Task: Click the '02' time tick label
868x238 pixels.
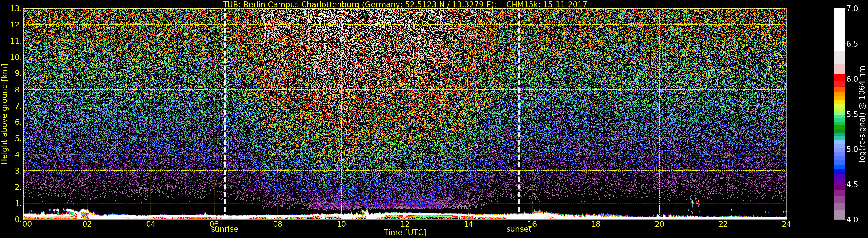Action: tap(87, 224)
